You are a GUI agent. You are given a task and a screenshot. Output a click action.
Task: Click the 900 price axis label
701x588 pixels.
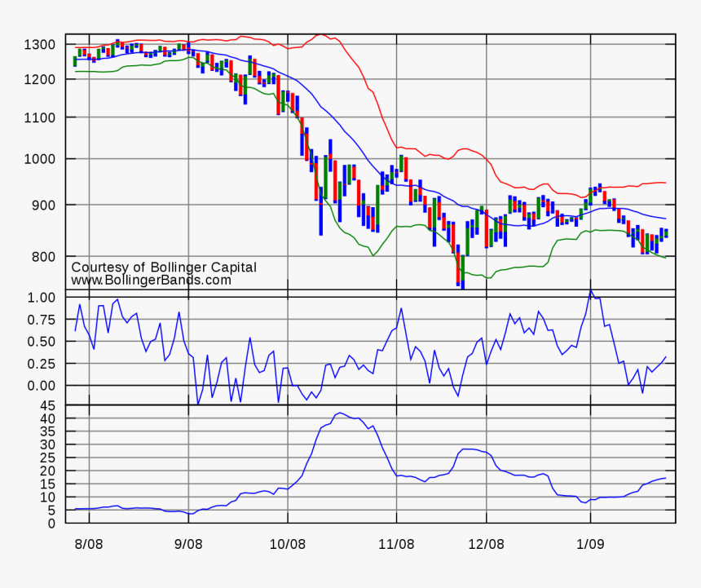coord(43,206)
